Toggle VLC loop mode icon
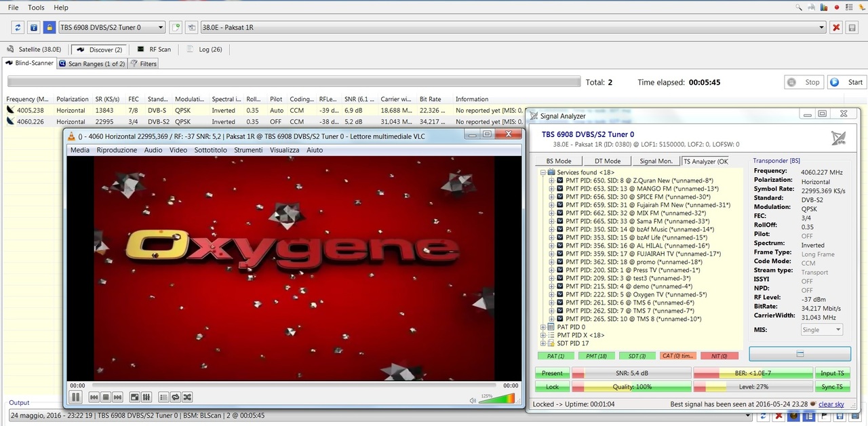This screenshot has width=868, height=426. pyautogui.click(x=175, y=397)
